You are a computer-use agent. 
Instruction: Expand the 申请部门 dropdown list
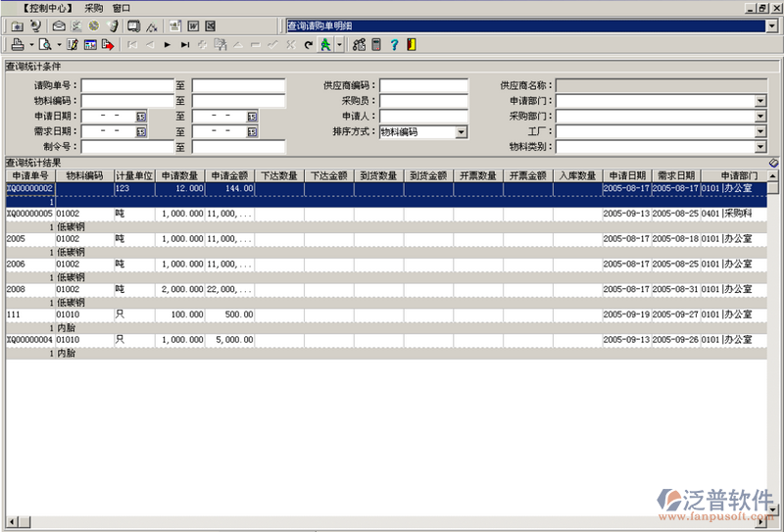point(760,101)
